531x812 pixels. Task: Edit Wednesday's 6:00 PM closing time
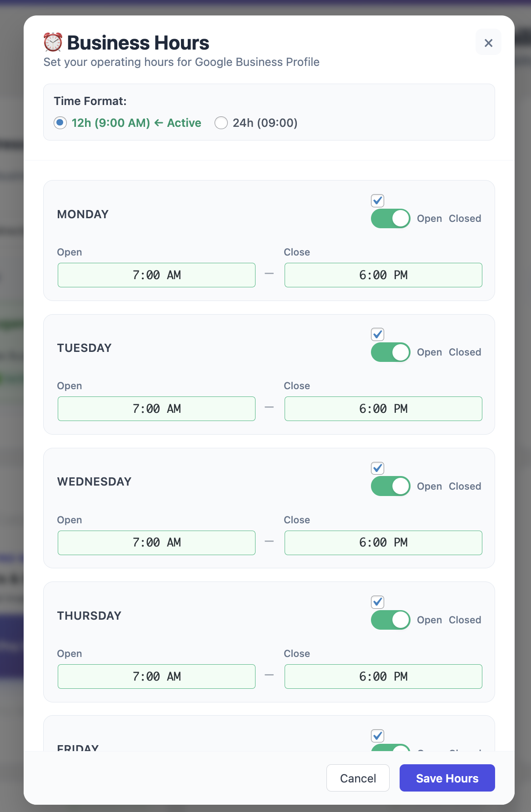tap(383, 542)
